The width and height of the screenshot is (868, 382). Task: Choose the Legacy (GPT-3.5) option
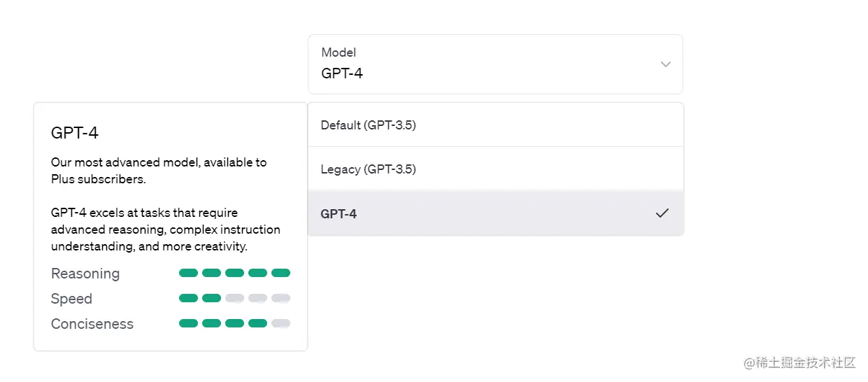369,169
